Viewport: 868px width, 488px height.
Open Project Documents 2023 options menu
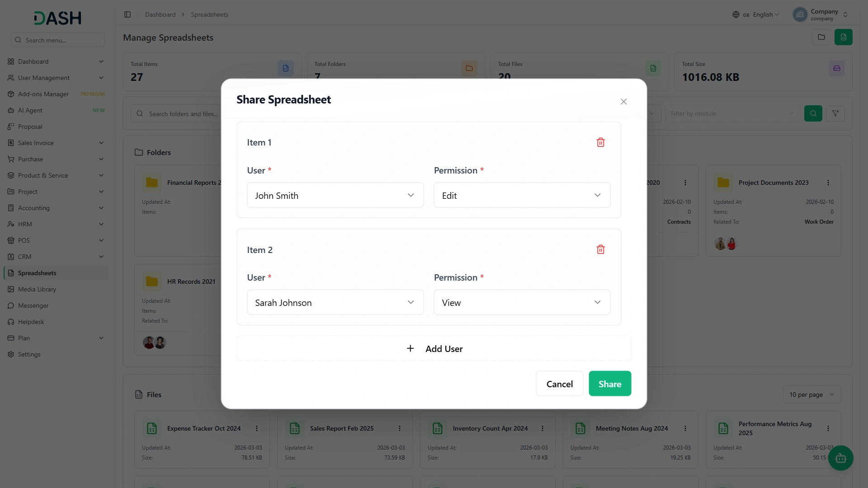point(828,183)
